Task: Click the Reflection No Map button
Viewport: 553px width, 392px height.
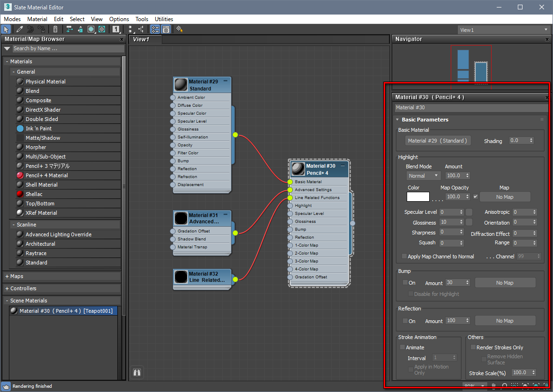Action: tap(505, 321)
